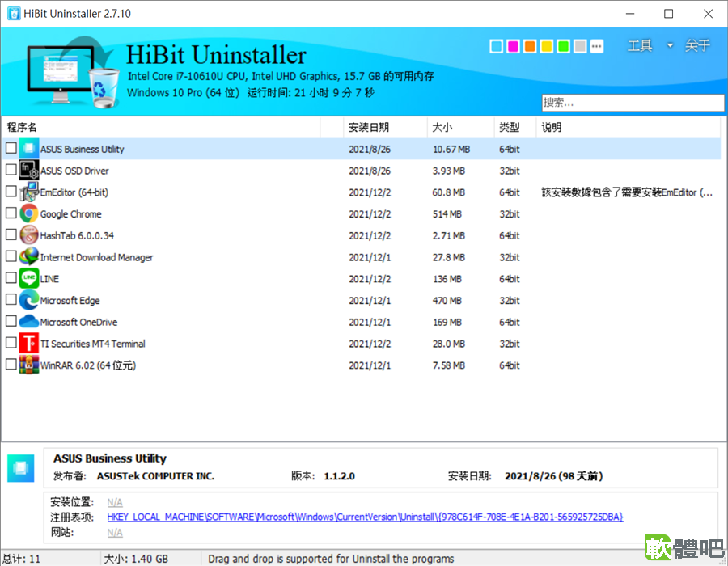Image resolution: width=728 pixels, height=566 pixels.
Task: Tick the Google Chrome checkbox
Action: (x=11, y=213)
